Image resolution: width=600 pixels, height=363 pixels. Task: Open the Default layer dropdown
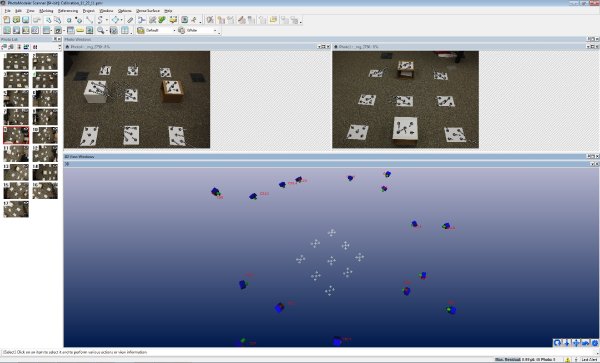coord(157,30)
